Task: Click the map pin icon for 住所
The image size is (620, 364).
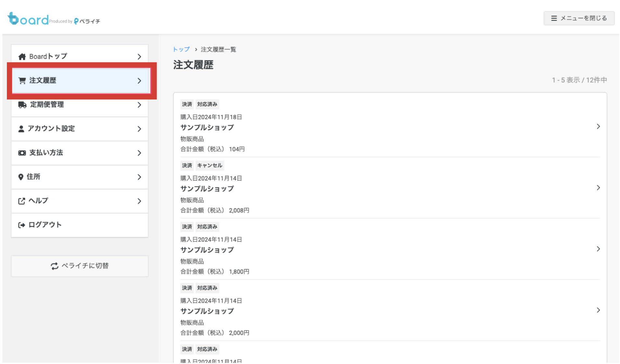Action: [21, 177]
